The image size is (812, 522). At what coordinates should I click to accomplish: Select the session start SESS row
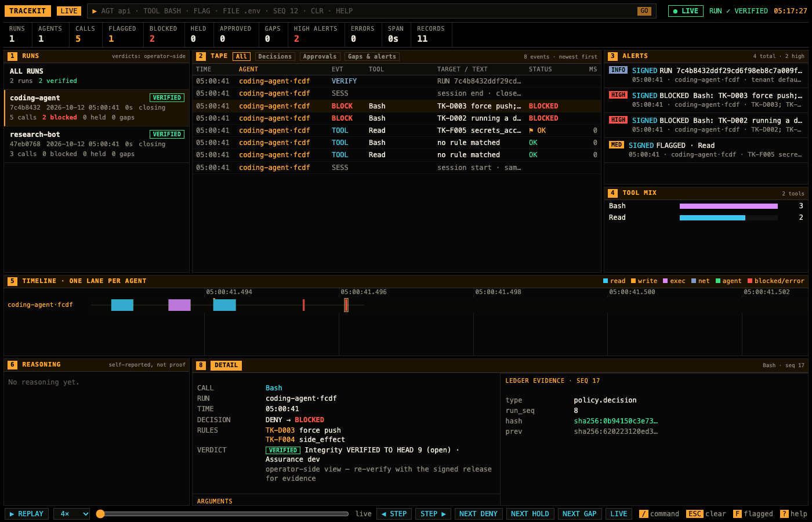pyautogui.click(x=397, y=168)
